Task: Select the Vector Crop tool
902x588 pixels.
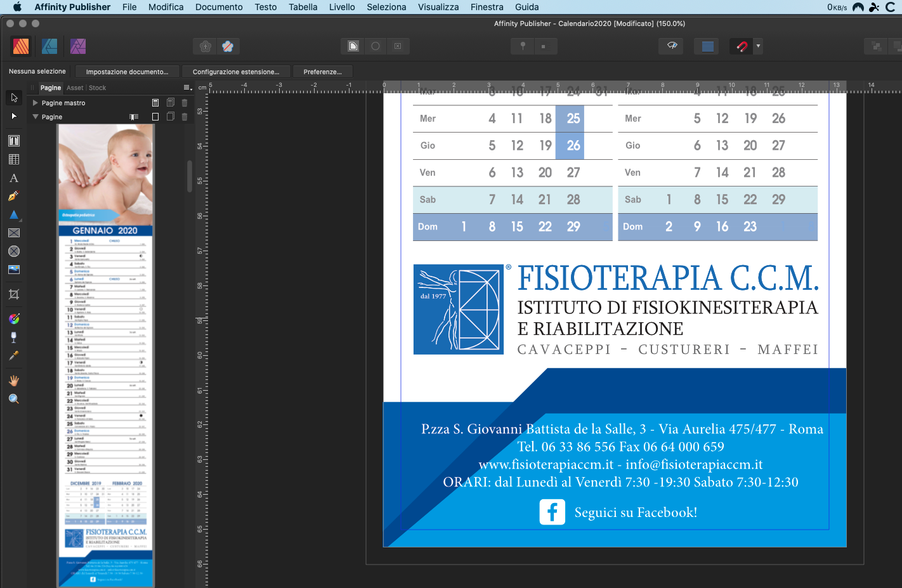Action: click(x=14, y=294)
